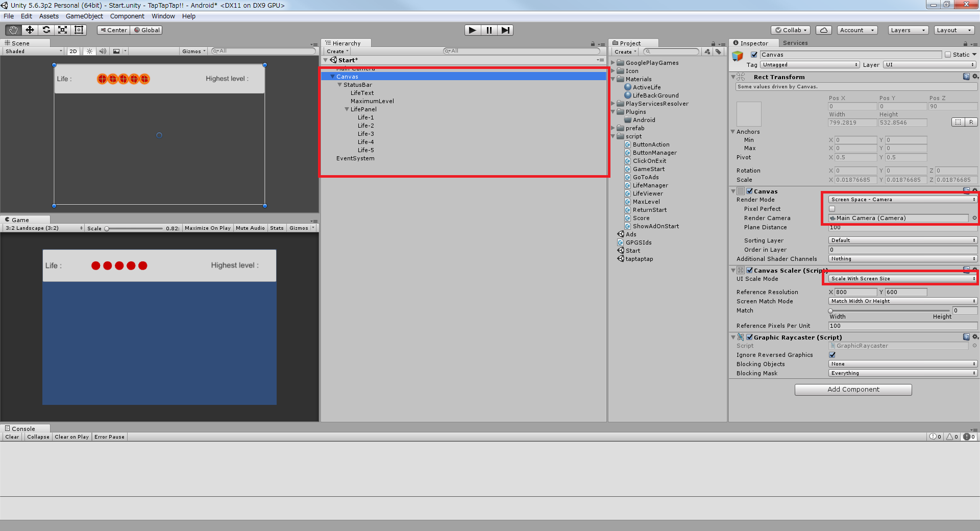980x531 pixels.
Task: Disable the Canvas component checkbox
Action: point(750,191)
